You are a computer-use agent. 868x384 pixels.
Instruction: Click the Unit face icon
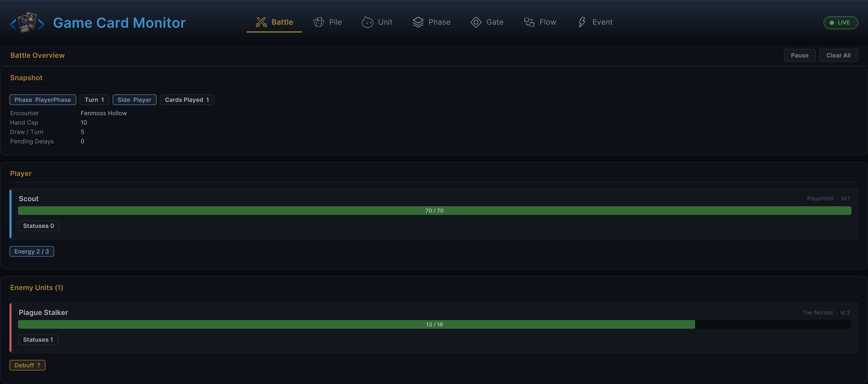pos(367,22)
